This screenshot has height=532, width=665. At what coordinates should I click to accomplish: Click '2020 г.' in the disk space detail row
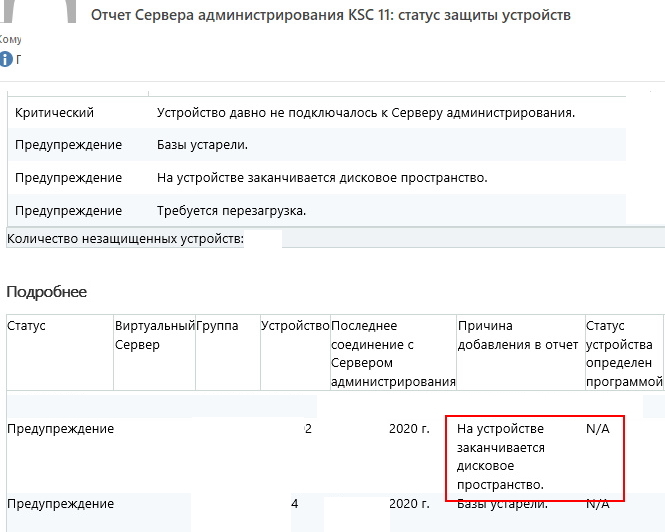(x=409, y=429)
